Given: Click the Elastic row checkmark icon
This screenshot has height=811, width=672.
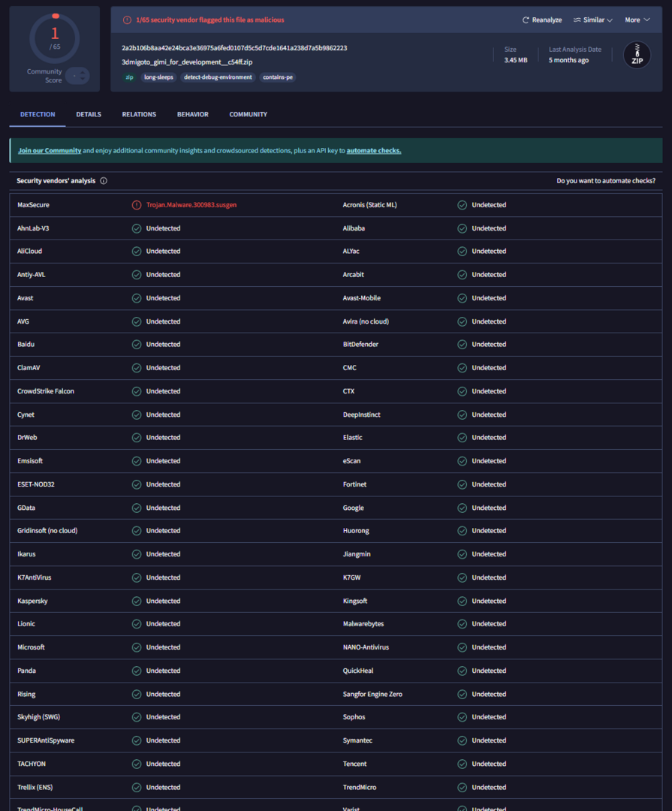Looking at the screenshot, I should coord(462,438).
